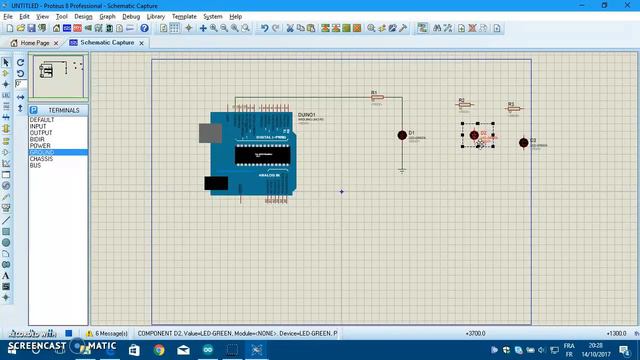Close the Home Page tab

[56, 43]
